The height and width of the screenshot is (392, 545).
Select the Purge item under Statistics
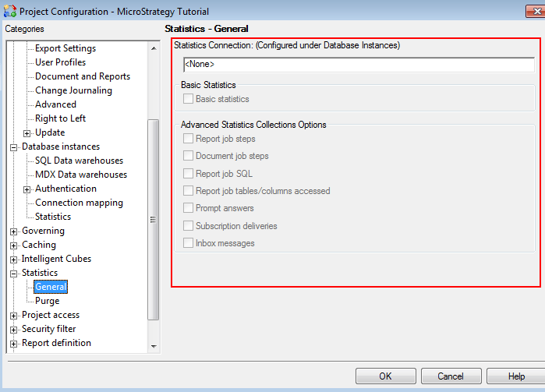(47, 301)
